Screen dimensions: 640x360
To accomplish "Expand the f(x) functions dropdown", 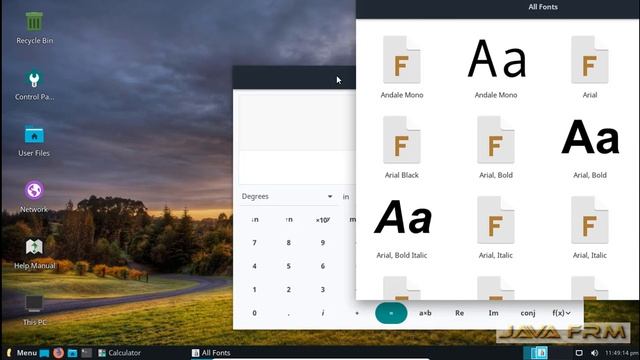I will coord(562,313).
